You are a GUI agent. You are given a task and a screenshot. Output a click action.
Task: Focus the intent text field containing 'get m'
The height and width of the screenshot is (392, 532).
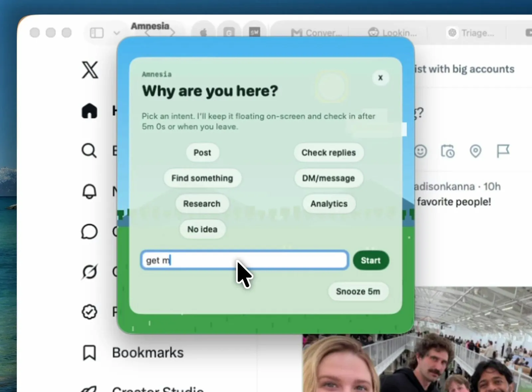pos(245,260)
